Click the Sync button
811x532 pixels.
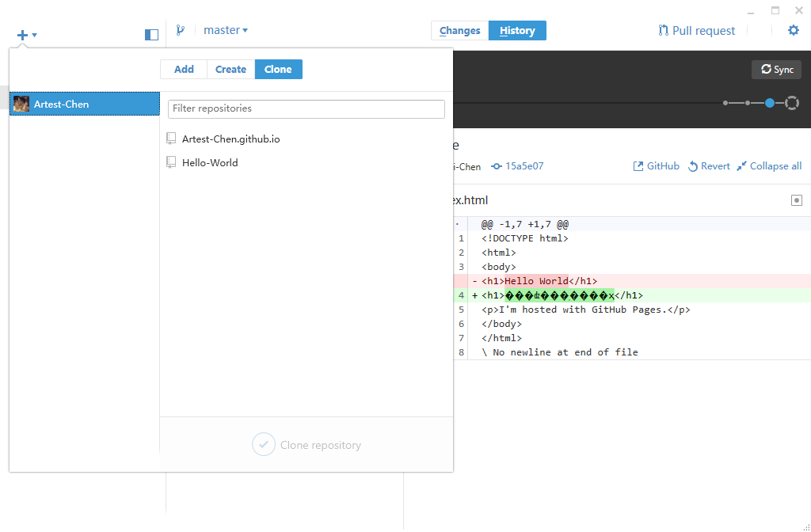tap(776, 70)
